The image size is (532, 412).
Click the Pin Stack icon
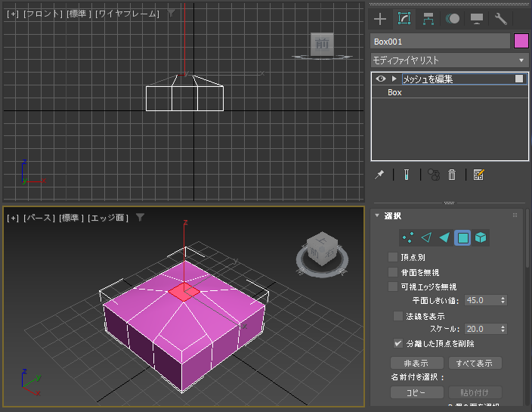point(379,175)
